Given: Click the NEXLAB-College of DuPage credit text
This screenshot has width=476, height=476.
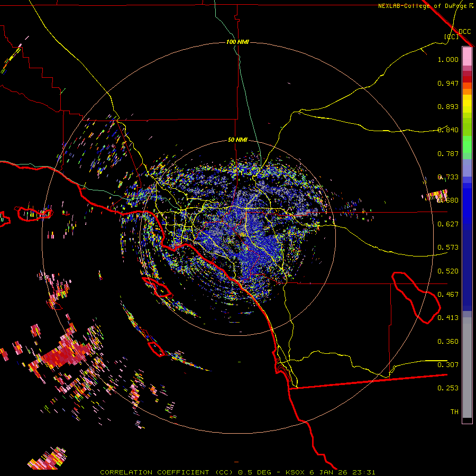Looking at the screenshot, I should pos(422,6).
